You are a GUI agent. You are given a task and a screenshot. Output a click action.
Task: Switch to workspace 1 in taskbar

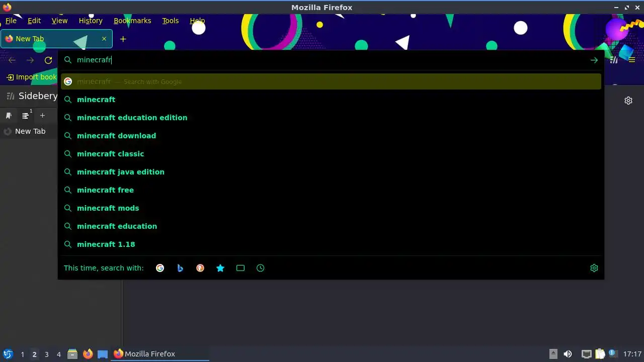(22, 354)
